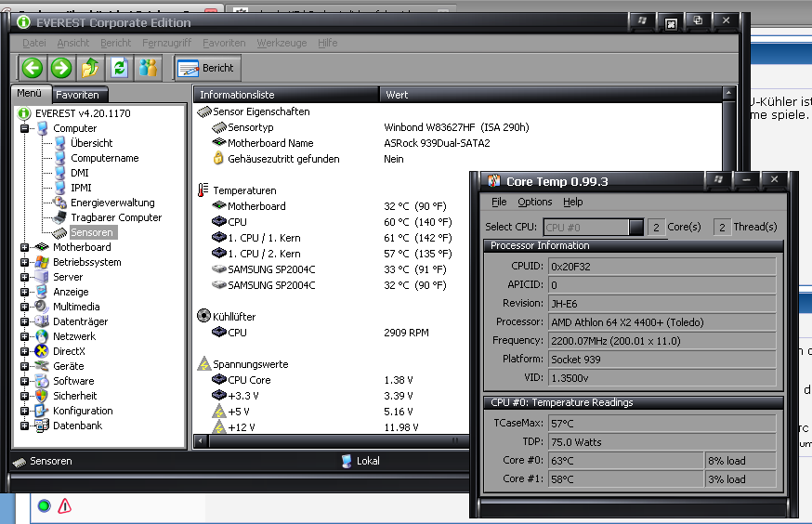This screenshot has width=812, height=524.
Task: Click the green circle status icon
Action: (x=45, y=505)
